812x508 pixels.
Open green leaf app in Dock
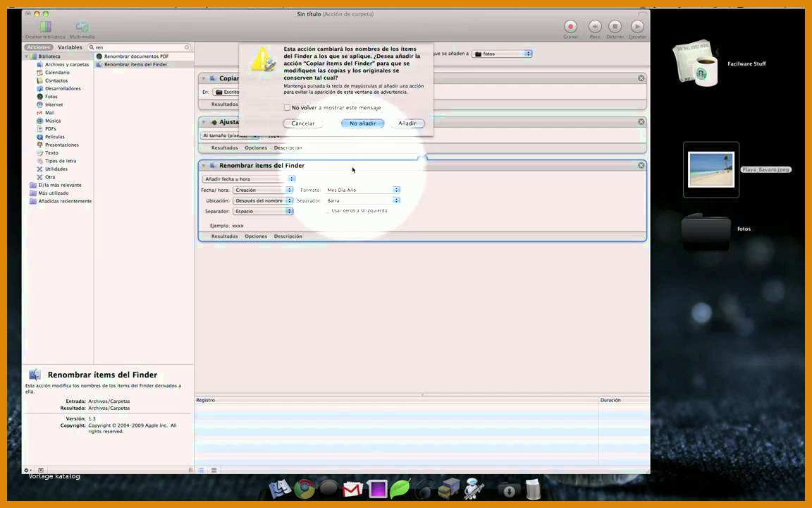(400, 488)
